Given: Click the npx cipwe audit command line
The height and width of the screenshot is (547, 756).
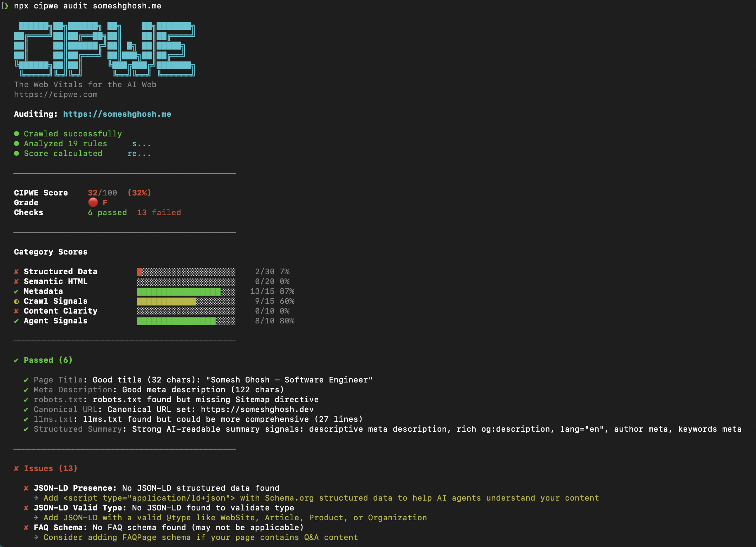Looking at the screenshot, I should (x=87, y=6).
